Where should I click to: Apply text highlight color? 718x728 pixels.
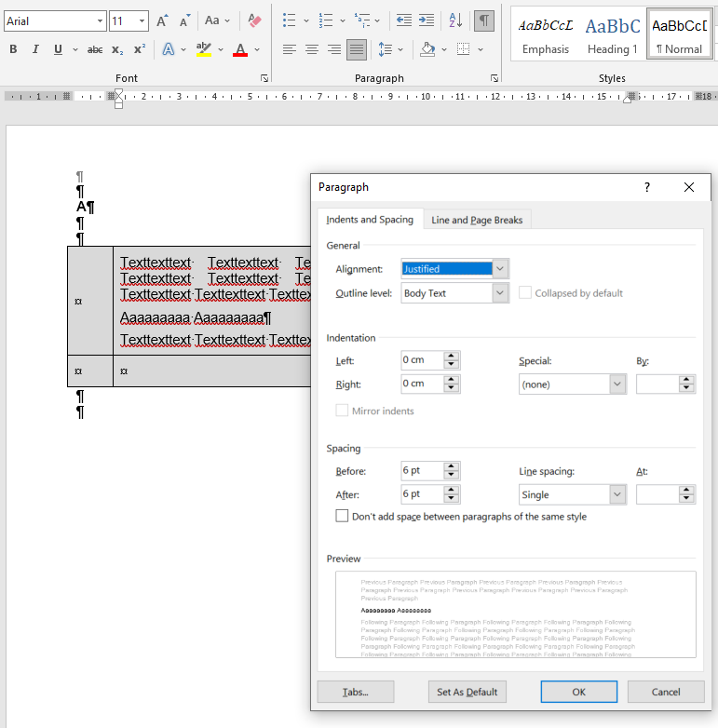coord(204,49)
